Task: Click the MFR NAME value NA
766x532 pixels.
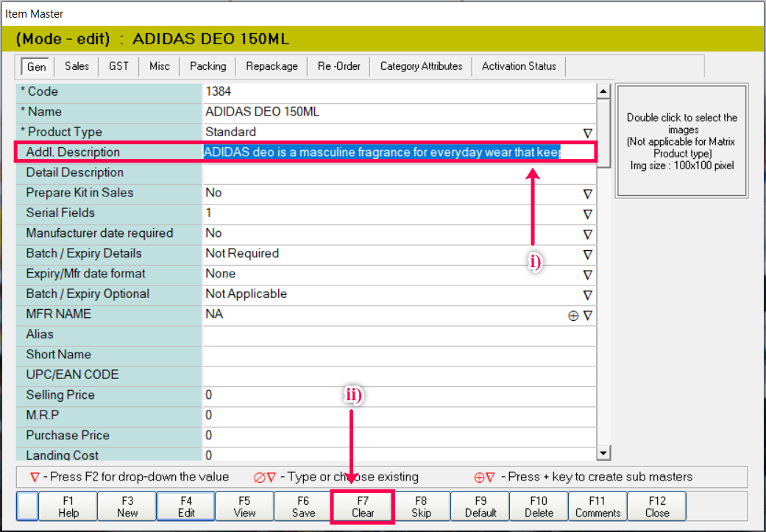Action: point(214,314)
